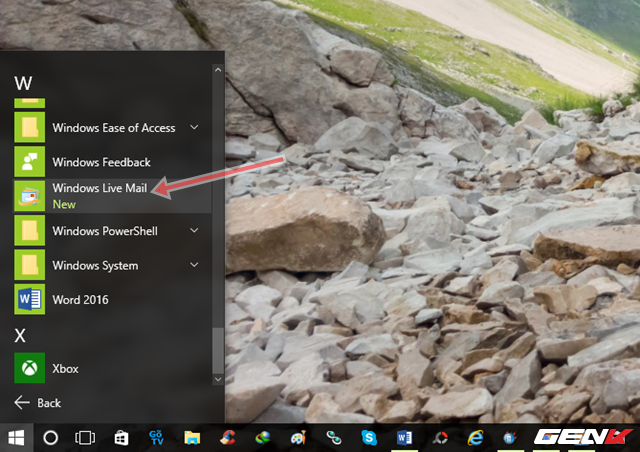Viewport: 640px width, 452px height.
Task: Open Word 2016 in the Start menu
Action: click(x=80, y=299)
